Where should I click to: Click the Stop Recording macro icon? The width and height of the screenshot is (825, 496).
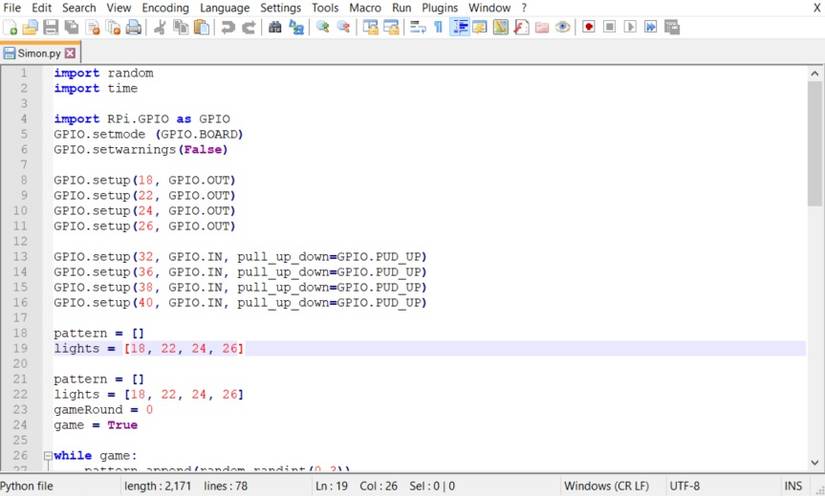click(609, 27)
